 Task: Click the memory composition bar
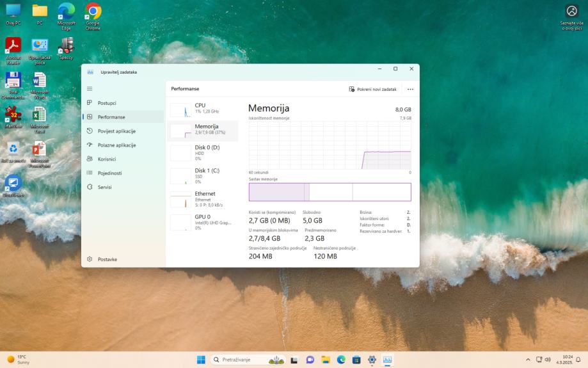[330, 192]
